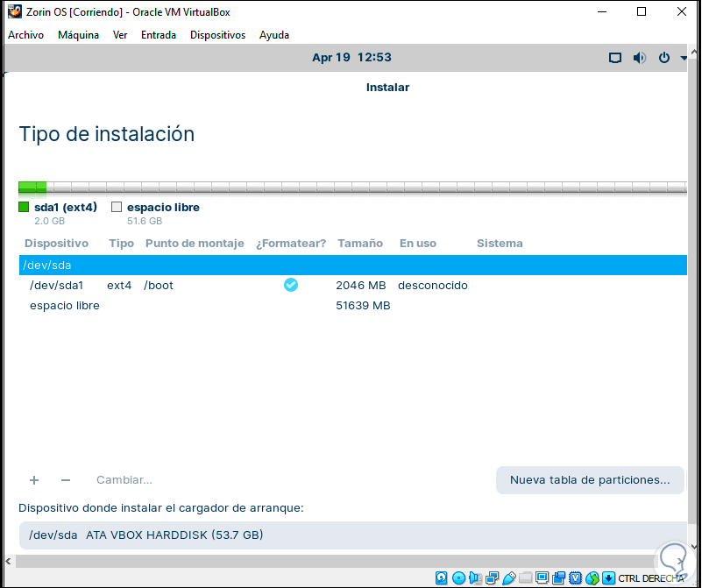Viewport: 702px width, 588px height.
Task: Click the optical disc icon in status bar
Action: (458, 577)
